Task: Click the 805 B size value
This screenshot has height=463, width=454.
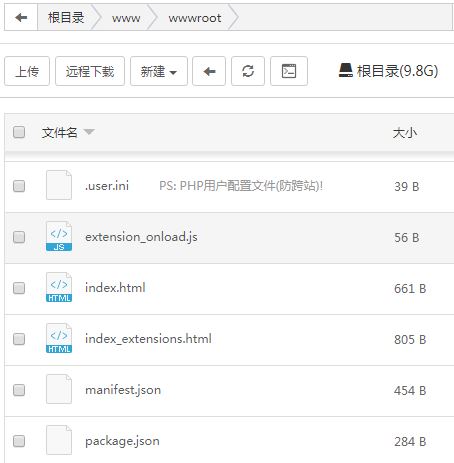Action: point(410,340)
